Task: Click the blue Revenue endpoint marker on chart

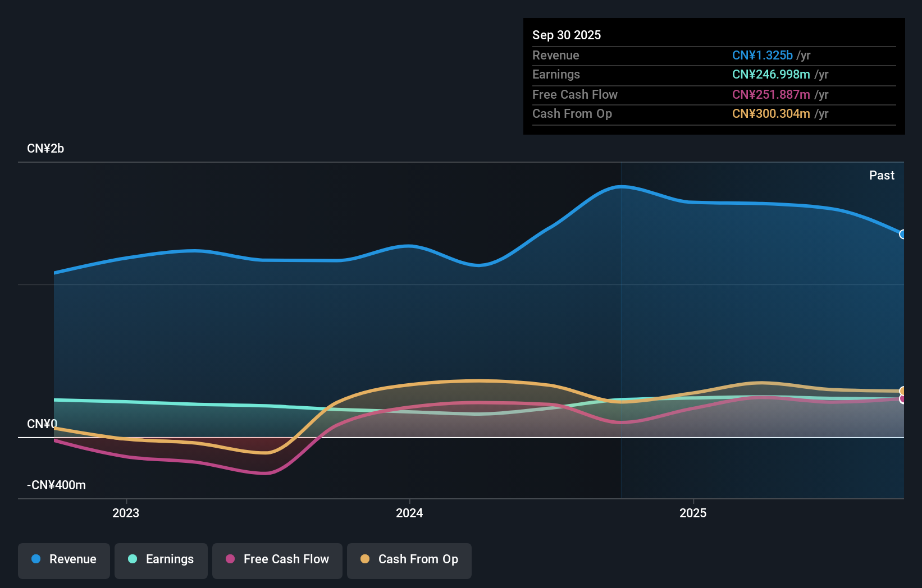Action: [x=902, y=234]
